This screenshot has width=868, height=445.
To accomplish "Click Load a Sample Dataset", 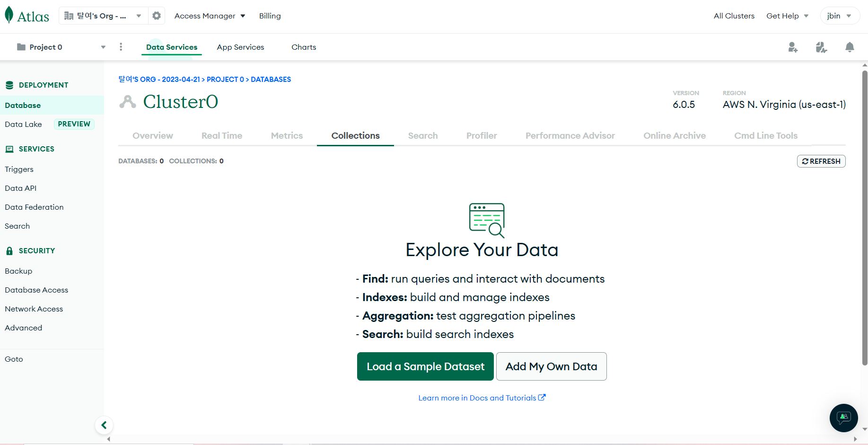I will pos(425,366).
